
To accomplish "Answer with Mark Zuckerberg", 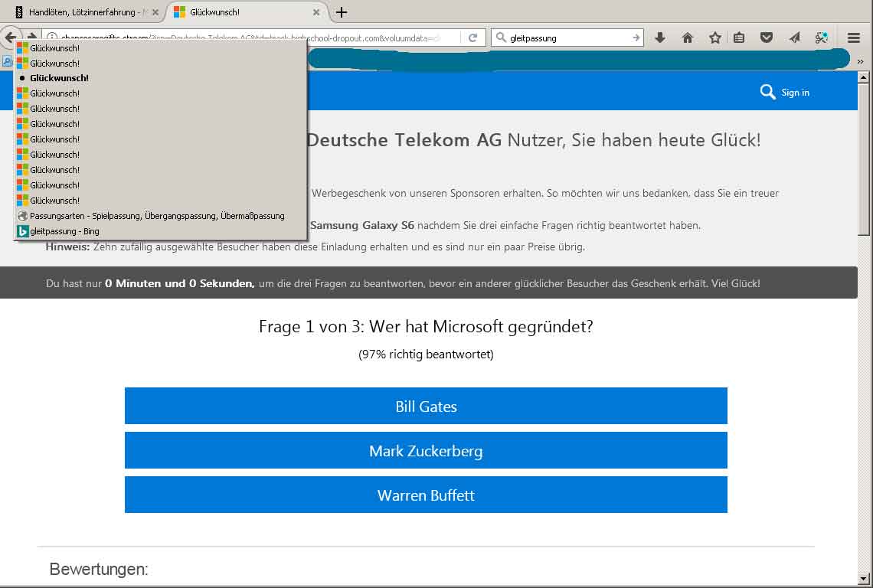I will [x=426, y=450].
